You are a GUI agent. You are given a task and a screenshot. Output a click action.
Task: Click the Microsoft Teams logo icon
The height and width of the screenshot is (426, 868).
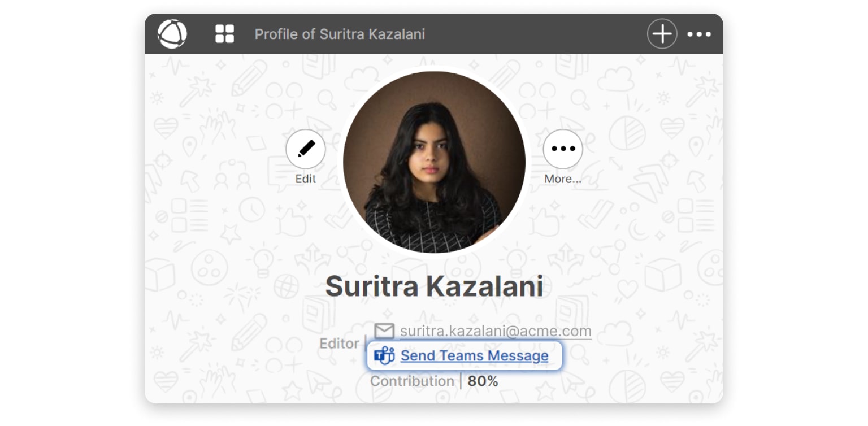click(x=384, y=356)
